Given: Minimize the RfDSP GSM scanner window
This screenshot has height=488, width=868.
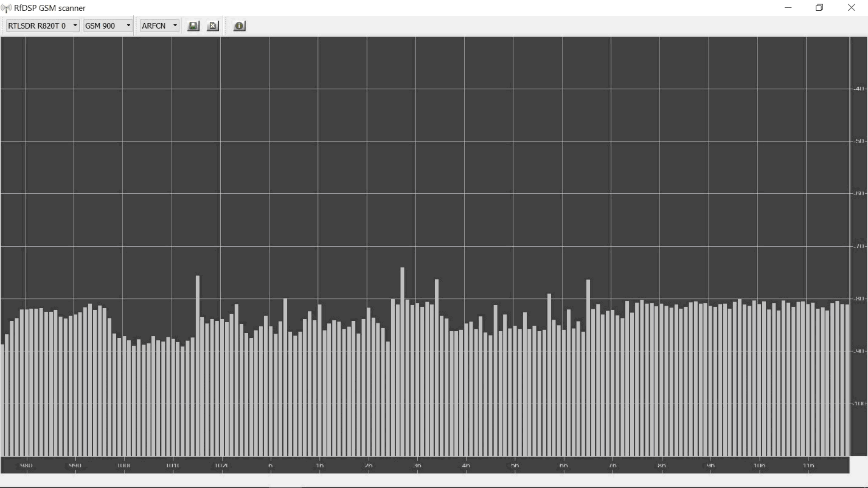Looking at the screenshot, I should tap(788, 8).
